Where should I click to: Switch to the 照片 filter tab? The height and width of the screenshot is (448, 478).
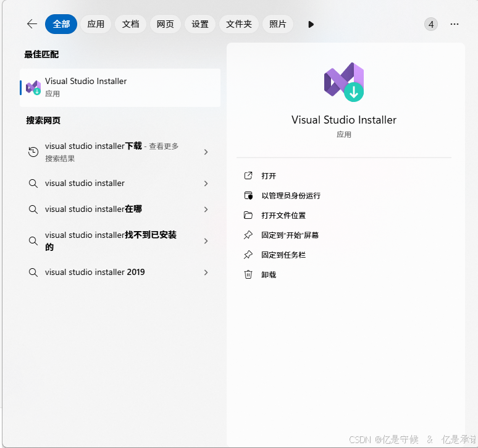pyautogui.click(x=278, y=24)
